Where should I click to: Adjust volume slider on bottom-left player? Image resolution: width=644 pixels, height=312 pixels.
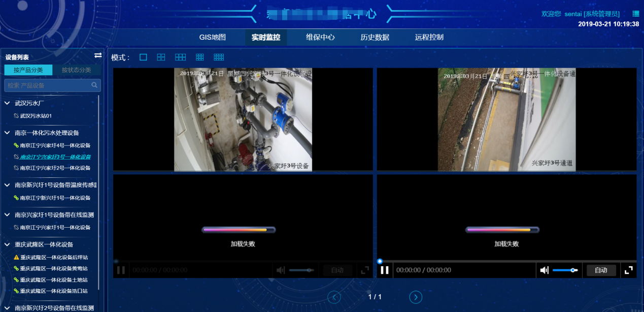pos(301,270)
